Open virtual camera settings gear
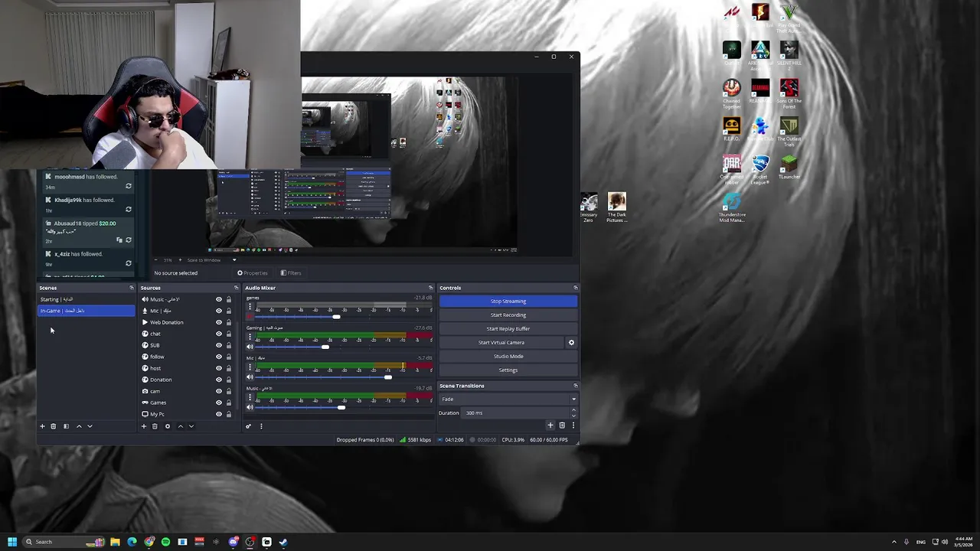This screenshot has height=551, width=980. click(x=571, y=343)
